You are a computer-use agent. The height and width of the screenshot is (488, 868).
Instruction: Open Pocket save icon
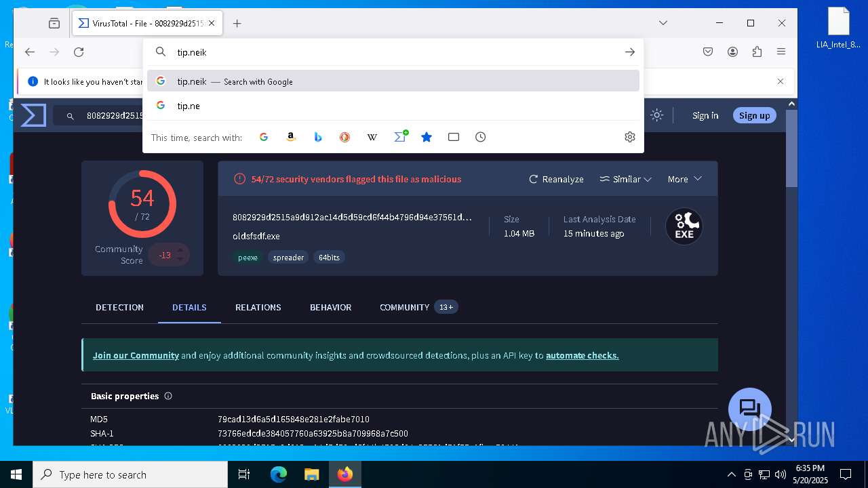pos(708,52)
